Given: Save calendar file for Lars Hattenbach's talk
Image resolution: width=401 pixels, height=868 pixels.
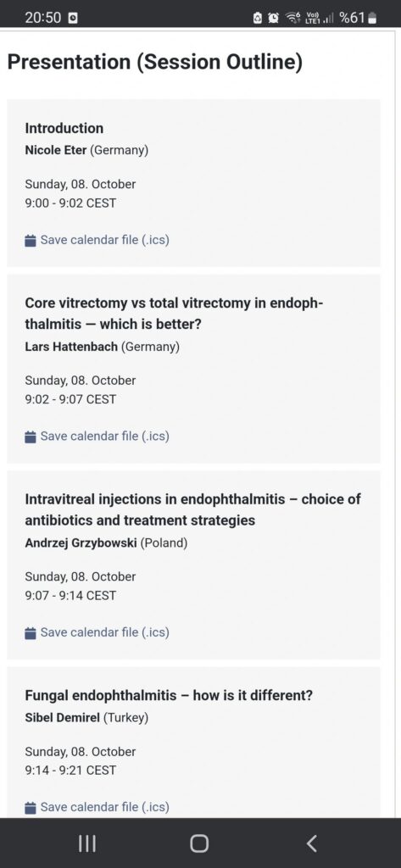Looking at the screenshot, I should tap(97, 437).
